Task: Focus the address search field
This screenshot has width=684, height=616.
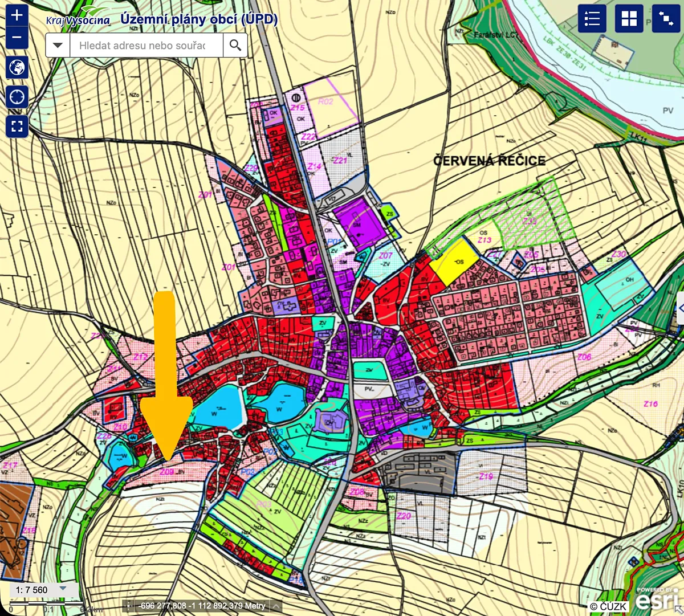Action: coord(146,46)
